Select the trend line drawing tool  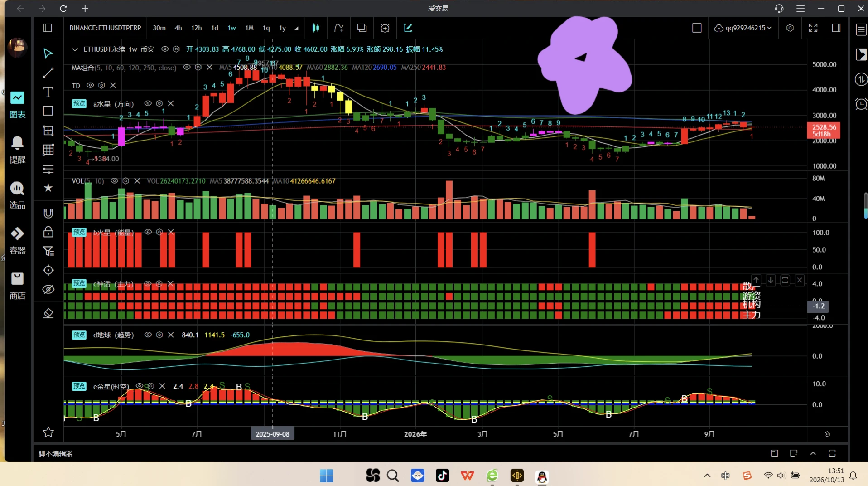48,73
